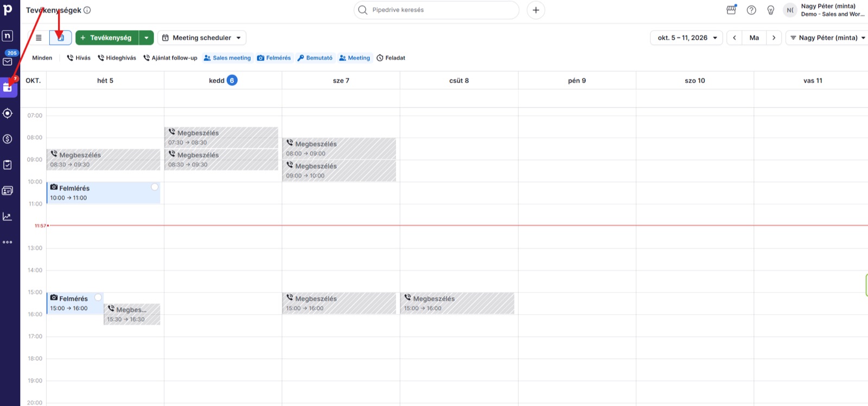Open the Insights chart icon in sidebar
This screenshot has width=868, height=406.
pyautogui.click(x=8, y=217)
